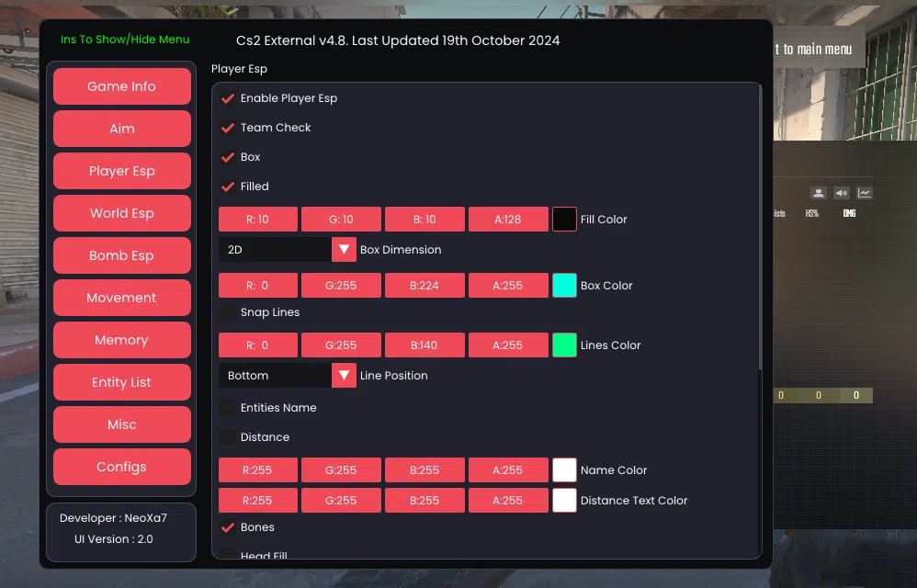This screenshot has height=588, width=917.
Task: Select the Entity List sidebar button
Action: tap(122, 382)
